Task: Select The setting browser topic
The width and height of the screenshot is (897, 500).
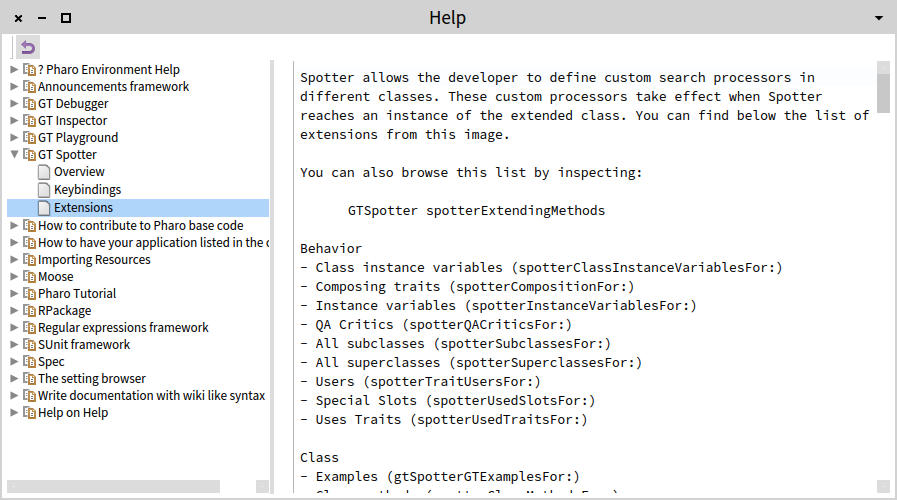Action: [x=92, y=379]
